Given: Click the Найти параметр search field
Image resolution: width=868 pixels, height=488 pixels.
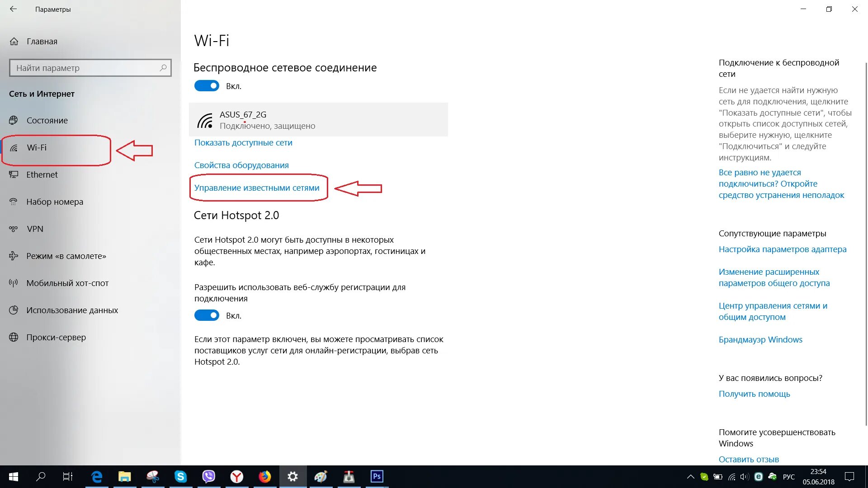Looking at the screenshot, I should (x=84, y=68).
